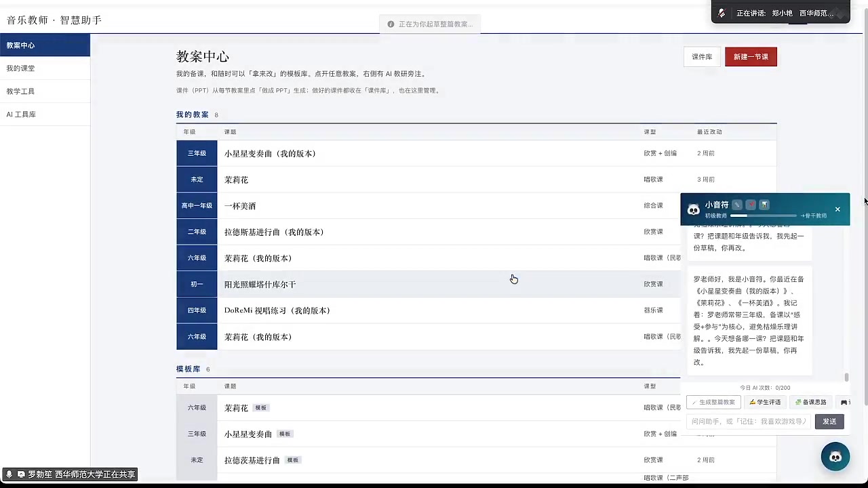868x488 pixels.
Task: Click the muted microphone icon in meeting bar
Action: [722, 13]
